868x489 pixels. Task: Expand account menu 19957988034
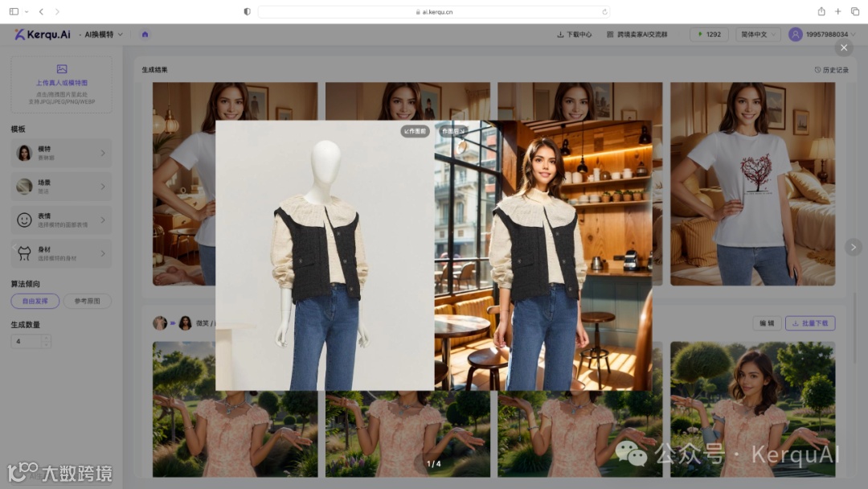click(830, 35)
